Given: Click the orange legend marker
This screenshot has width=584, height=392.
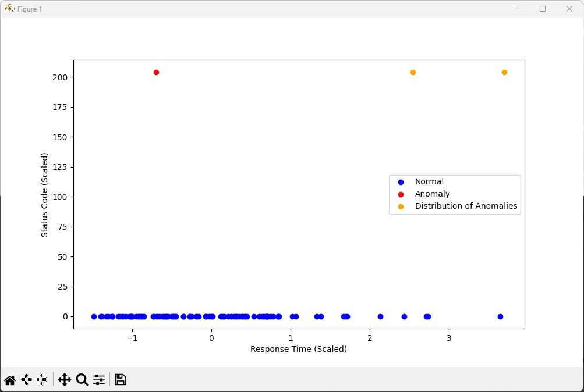Looking at the screenshot, I should 401,206.
